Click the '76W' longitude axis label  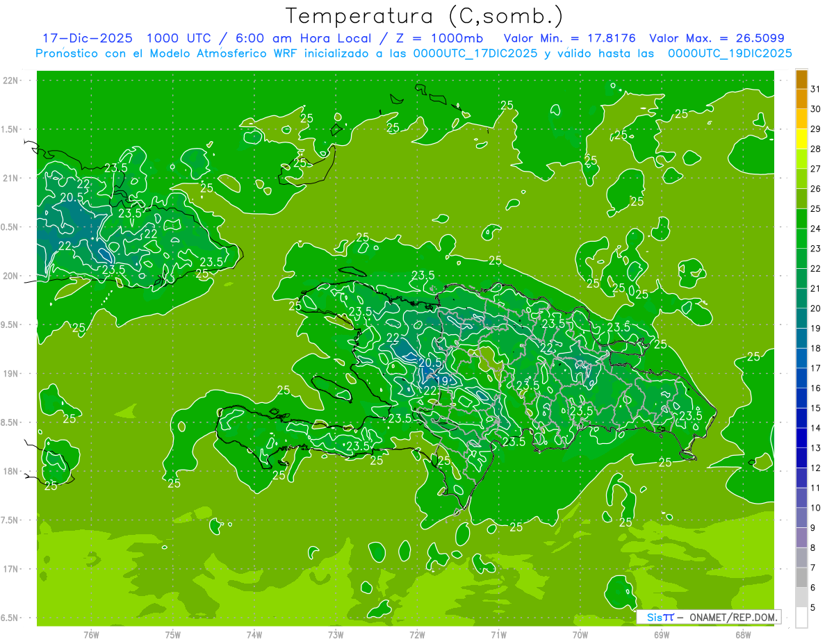coord(91,635)
